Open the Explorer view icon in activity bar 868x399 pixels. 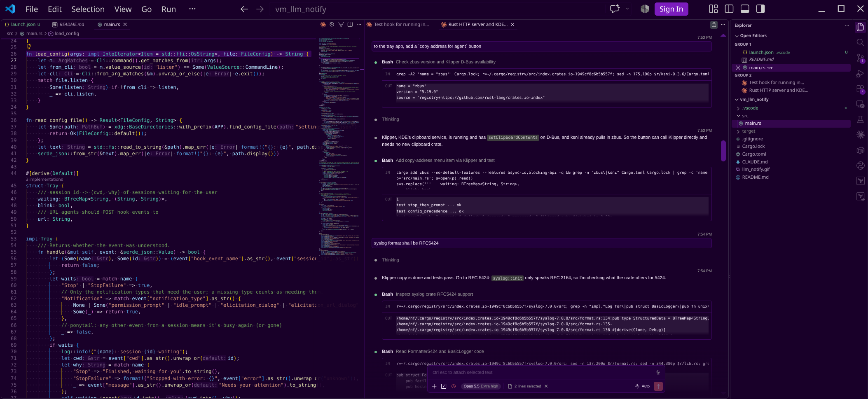coord(860,27)
